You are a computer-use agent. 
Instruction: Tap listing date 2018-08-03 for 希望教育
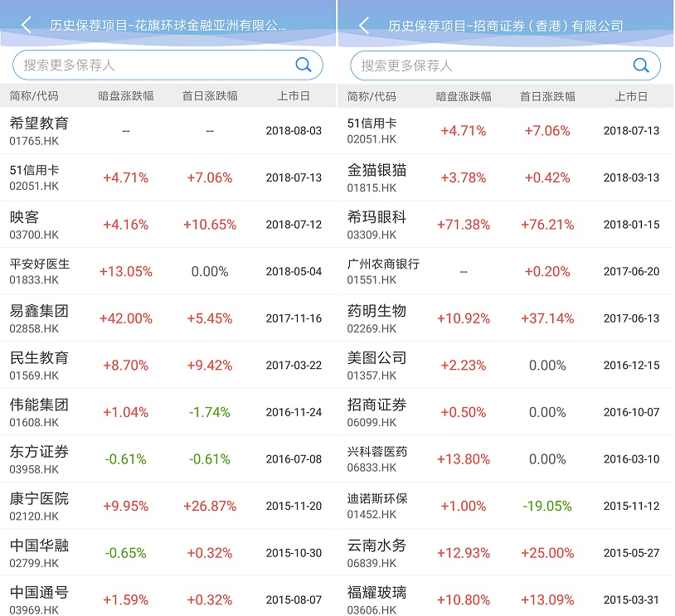click(294, 130)
